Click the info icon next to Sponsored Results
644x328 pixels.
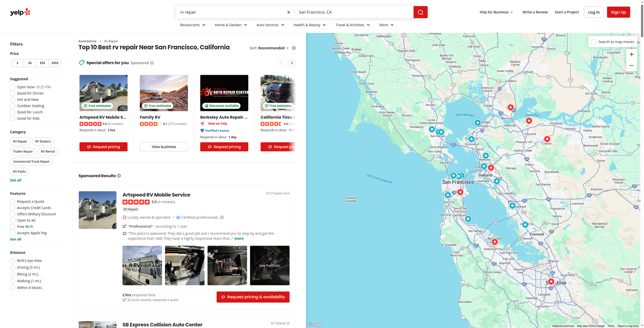coord(119,176)
